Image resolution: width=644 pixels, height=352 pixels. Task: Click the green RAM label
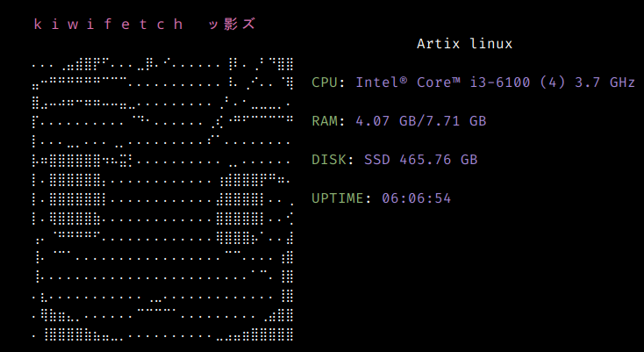click(x=325, y=121)
